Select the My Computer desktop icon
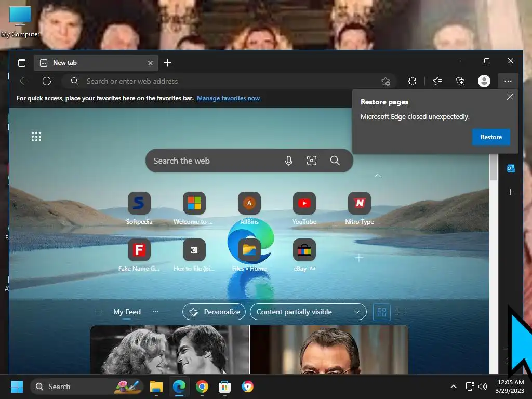The image size is (532, 399). tap(20, 22)
